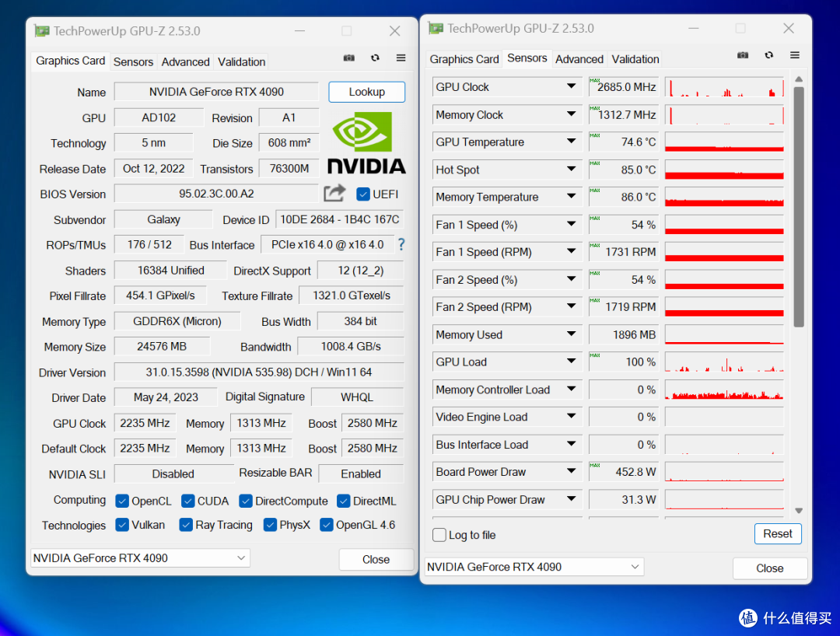Open Memory Clock sensor dropdown

571,114
